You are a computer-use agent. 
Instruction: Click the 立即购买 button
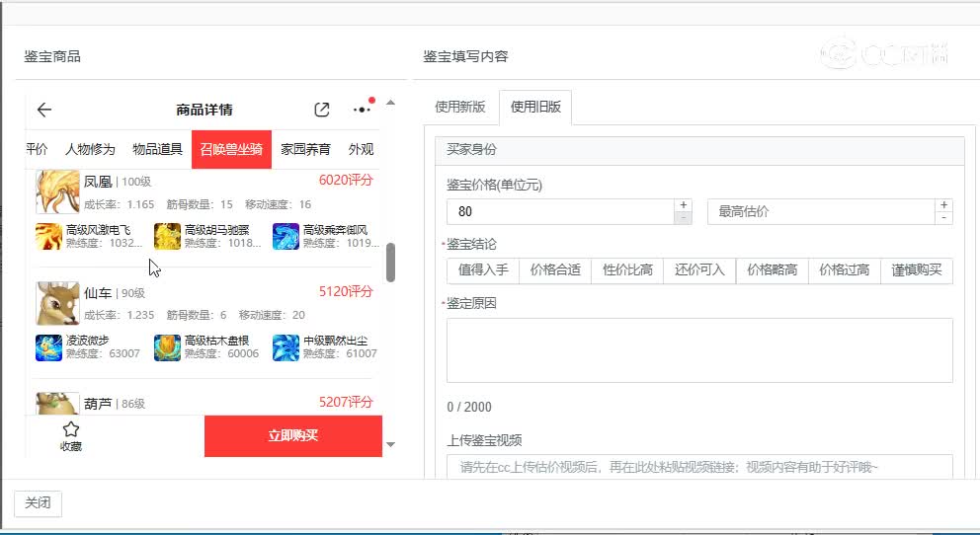click(293, 435)
